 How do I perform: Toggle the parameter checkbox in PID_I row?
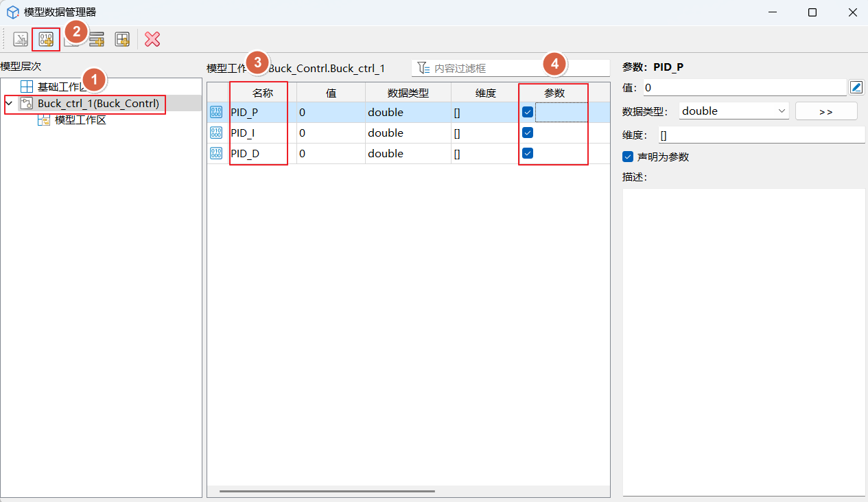528,133
